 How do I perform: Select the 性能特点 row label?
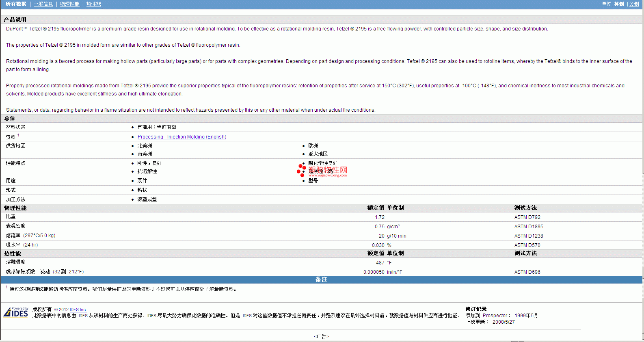coord(15,163)
